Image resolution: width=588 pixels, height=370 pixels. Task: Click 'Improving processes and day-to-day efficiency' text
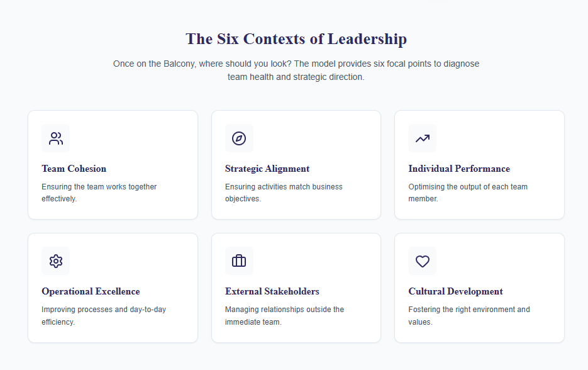pyautogui.click(x=104, y=315)
